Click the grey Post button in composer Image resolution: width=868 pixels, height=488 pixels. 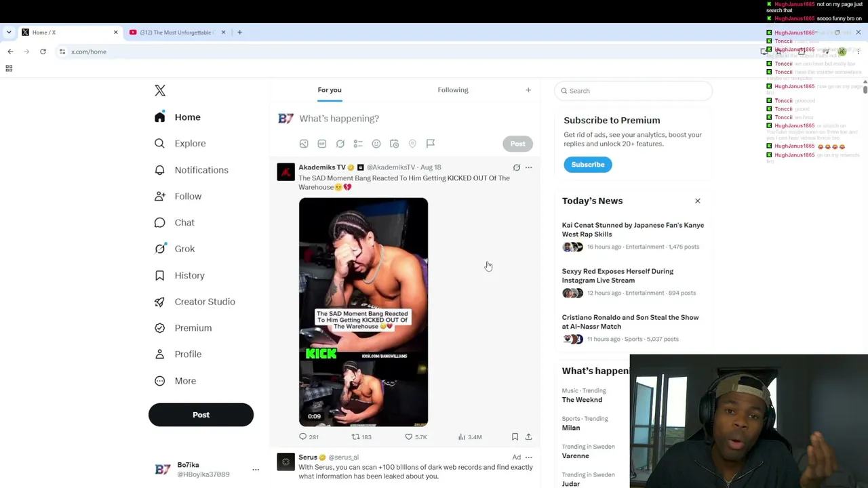pos(517,144)
